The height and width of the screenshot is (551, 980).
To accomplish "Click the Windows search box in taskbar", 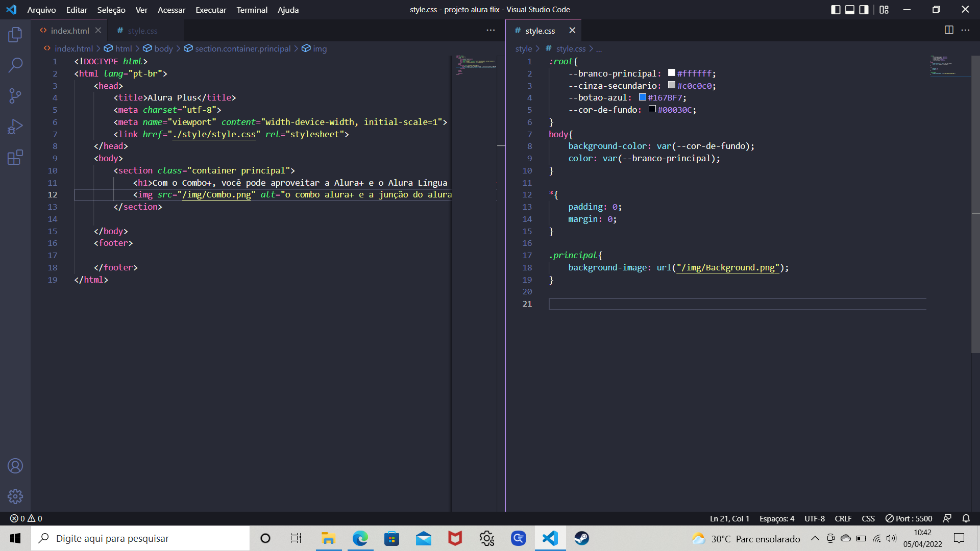I will (140, 538).
